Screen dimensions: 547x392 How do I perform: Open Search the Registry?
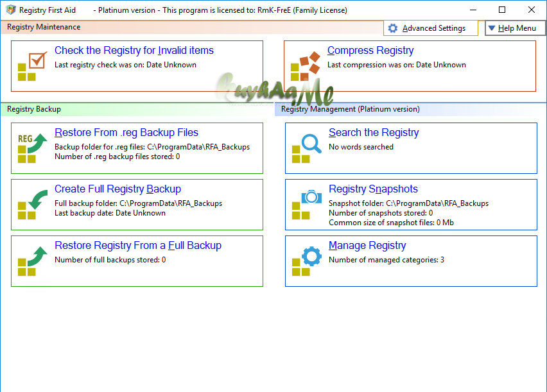[x=374, y=132]
